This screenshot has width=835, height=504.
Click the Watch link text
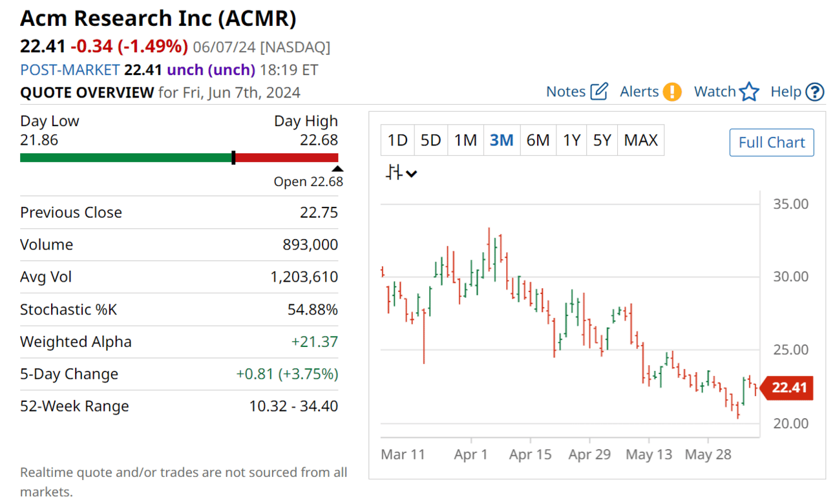click(715, 92)
